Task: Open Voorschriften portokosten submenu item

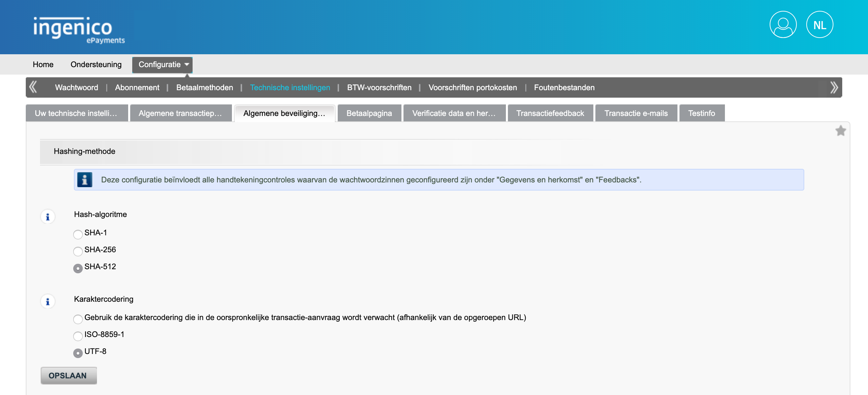Action: [x=473, y=87]
